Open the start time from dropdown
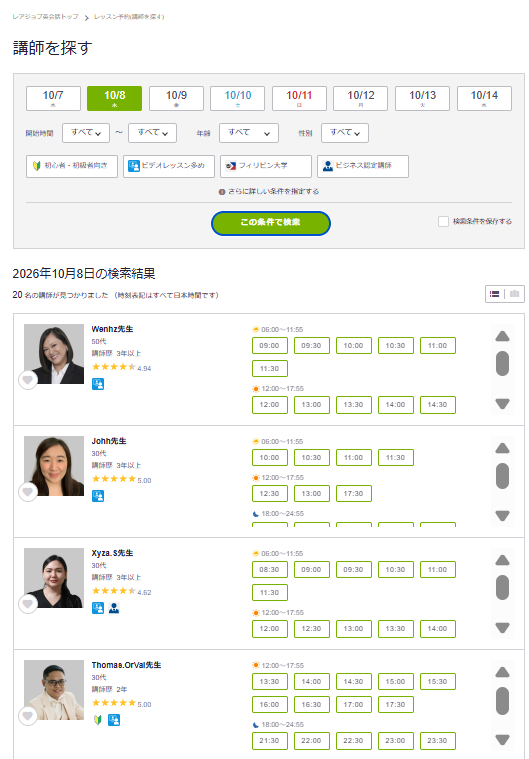 [x=86, y=133]
